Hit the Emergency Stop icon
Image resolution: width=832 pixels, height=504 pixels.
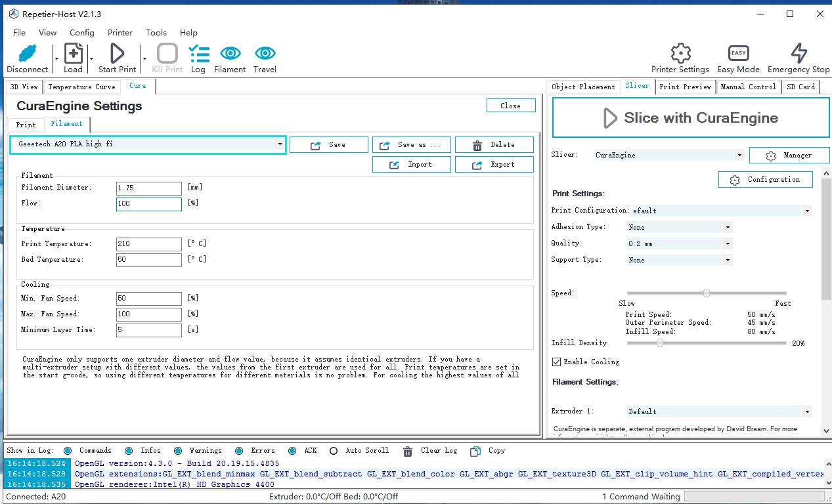[799, 54]
